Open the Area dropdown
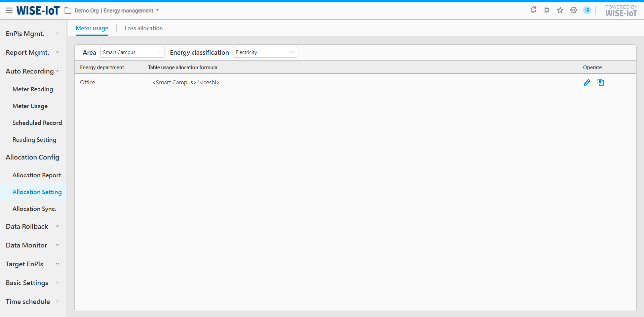The height and width of the screenshot is (317, 644). tap(132, 52)
